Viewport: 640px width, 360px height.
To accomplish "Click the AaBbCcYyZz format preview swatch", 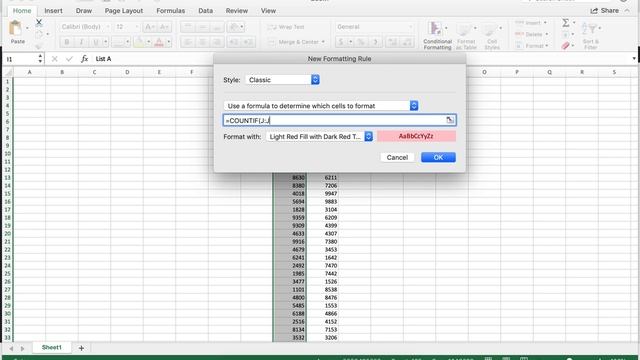I will coord(416,136).
